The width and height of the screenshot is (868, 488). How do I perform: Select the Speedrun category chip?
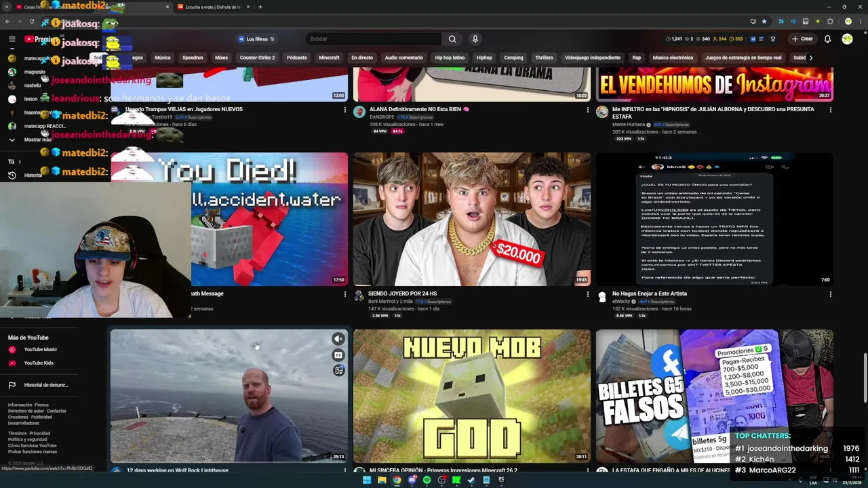click(193, 58)
